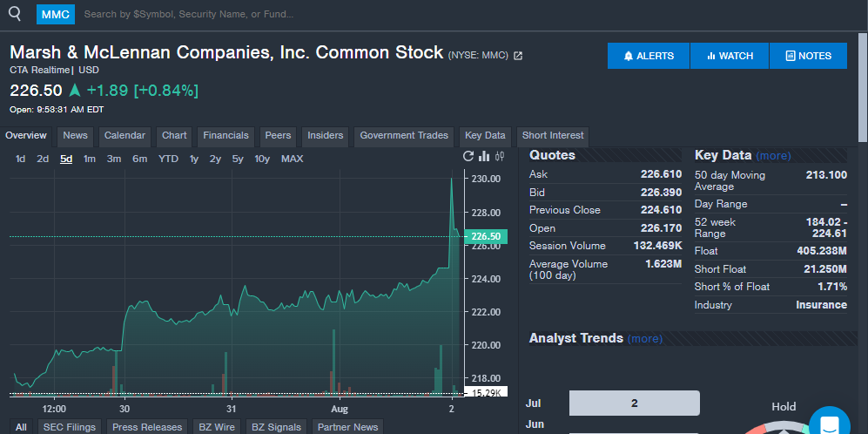Filter news by SEC Filings
This screenshot has height=434, width=868.
70,427
